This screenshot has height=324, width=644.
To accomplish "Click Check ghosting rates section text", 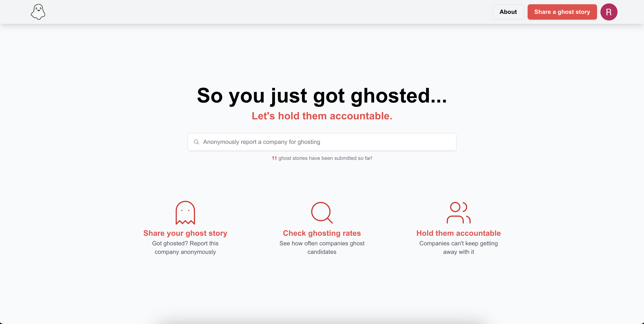I will tap(322, 233).
